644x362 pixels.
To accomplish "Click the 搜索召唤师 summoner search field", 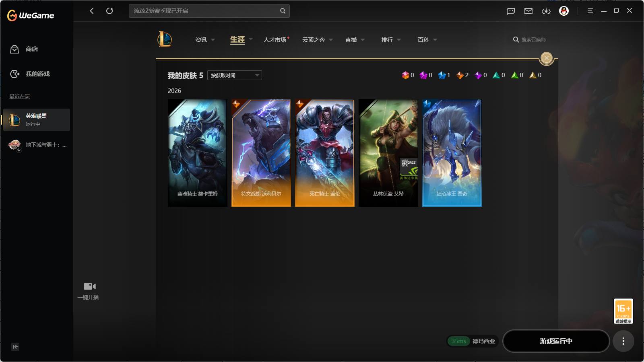I will [533, 40].
